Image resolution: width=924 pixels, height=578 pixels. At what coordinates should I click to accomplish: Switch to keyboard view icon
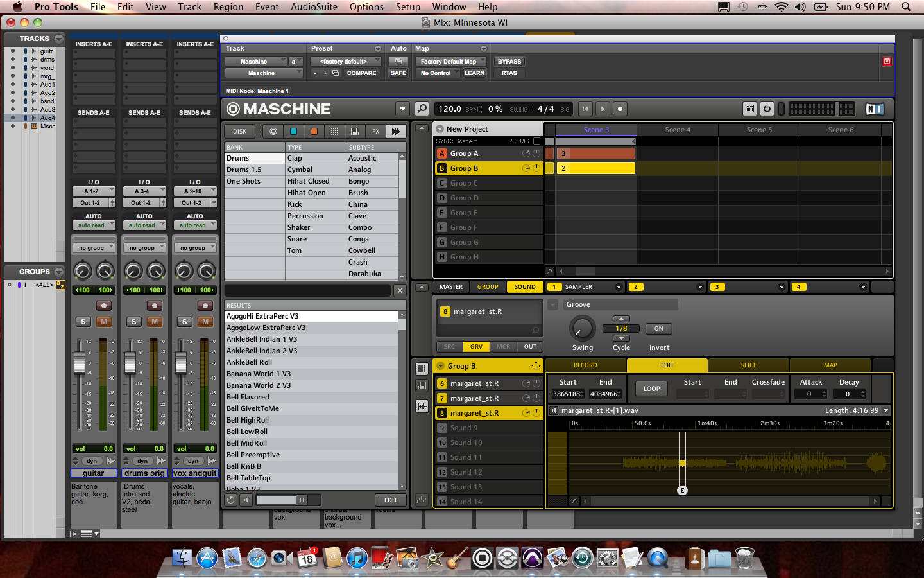[422, 385]
